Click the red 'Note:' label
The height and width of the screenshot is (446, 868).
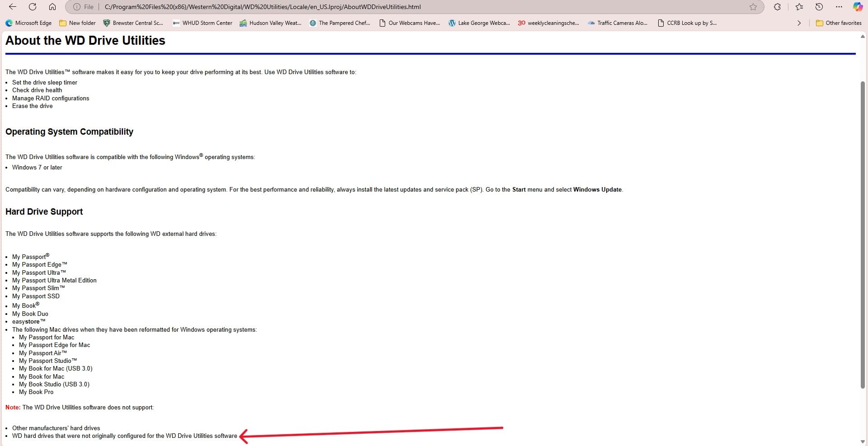(x=13, y=408)
